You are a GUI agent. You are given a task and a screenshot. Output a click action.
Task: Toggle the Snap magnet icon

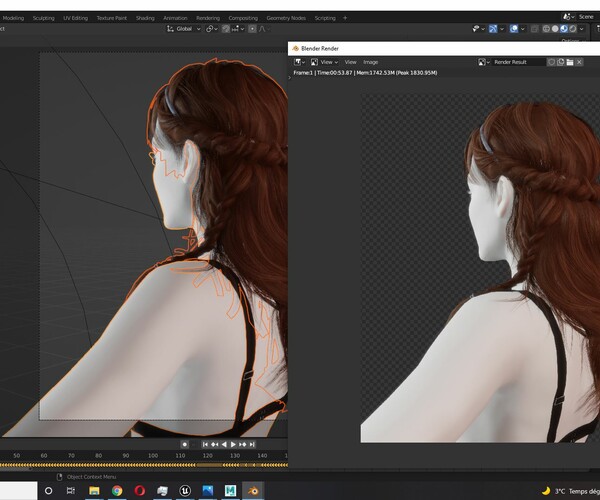coord(226,29)
